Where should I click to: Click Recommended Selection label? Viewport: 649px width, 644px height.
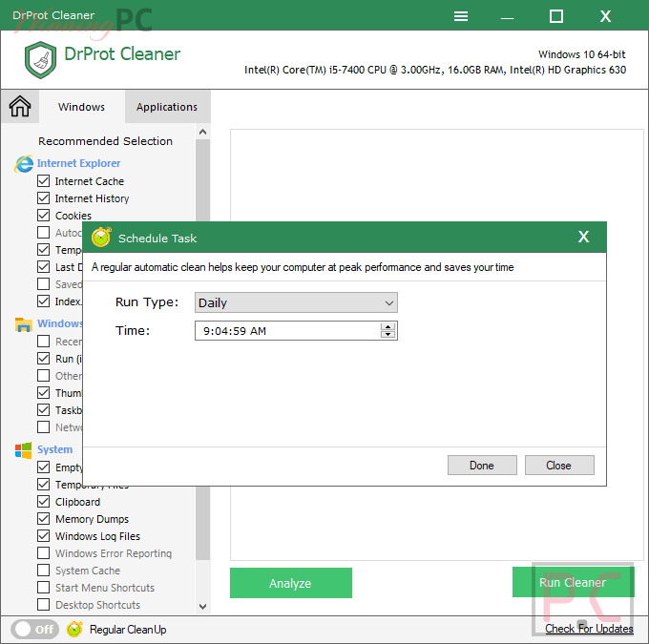click(106, 141)
